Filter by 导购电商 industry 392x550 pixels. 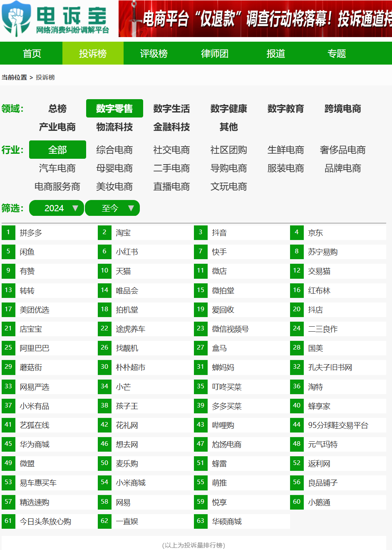tap(228, 168)
